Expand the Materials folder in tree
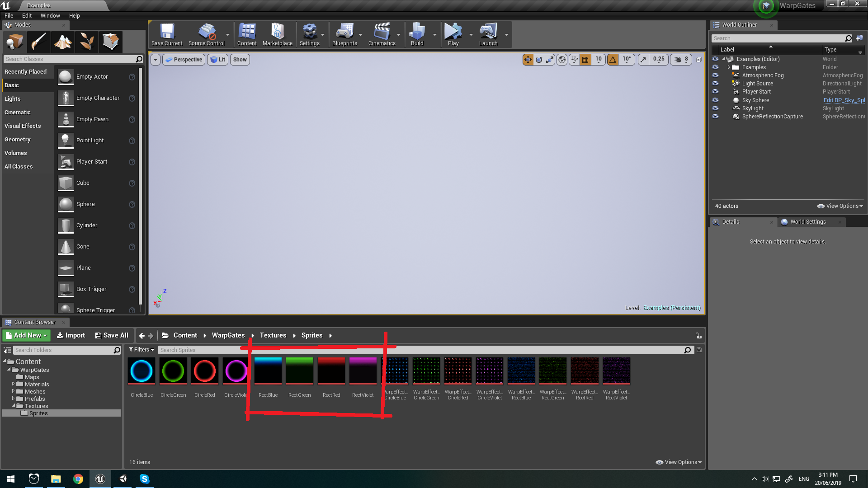 13,384
